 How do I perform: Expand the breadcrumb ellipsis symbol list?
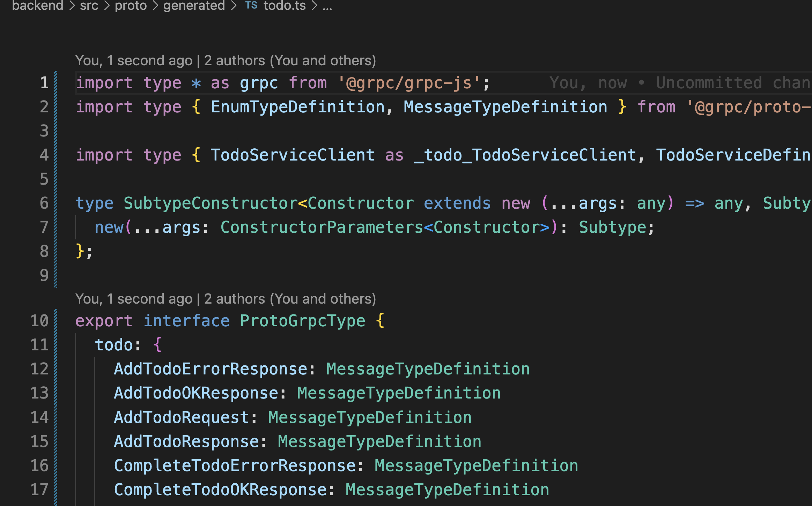[327, 6]
